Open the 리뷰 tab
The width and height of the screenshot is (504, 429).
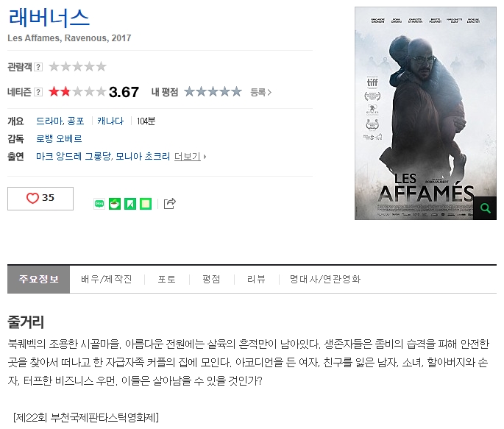click(256, 279)
